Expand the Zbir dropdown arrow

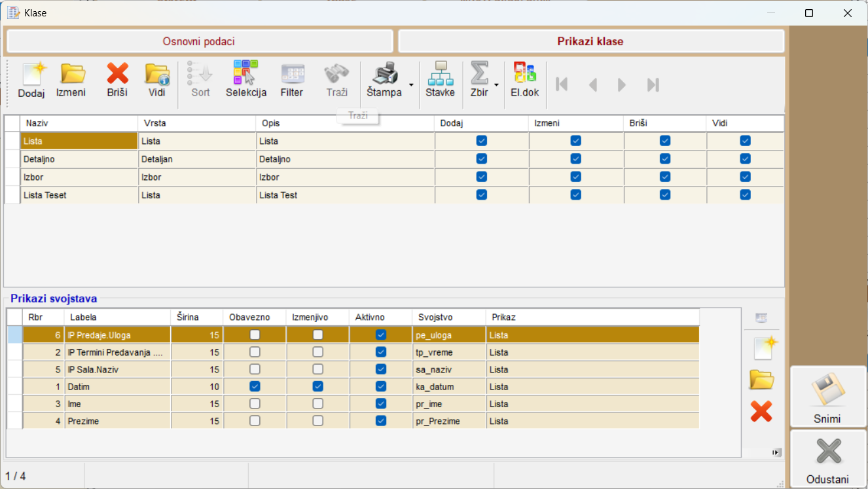pos(497,85)
